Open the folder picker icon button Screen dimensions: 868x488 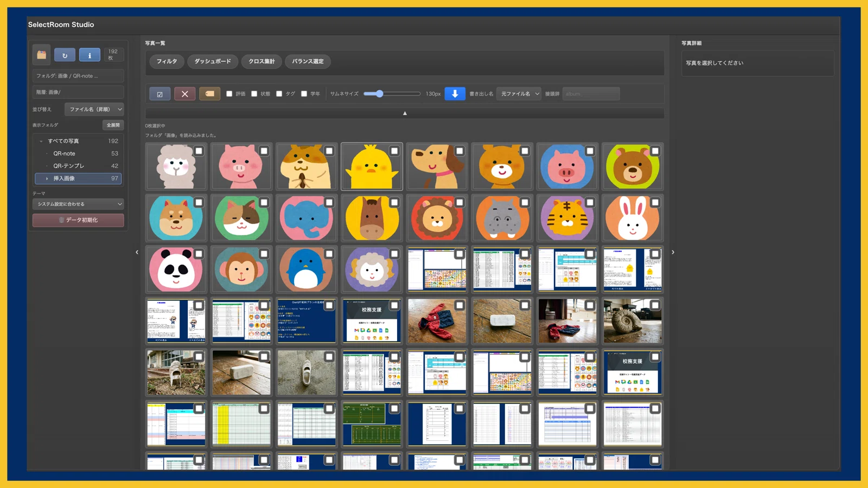point(41,55)
